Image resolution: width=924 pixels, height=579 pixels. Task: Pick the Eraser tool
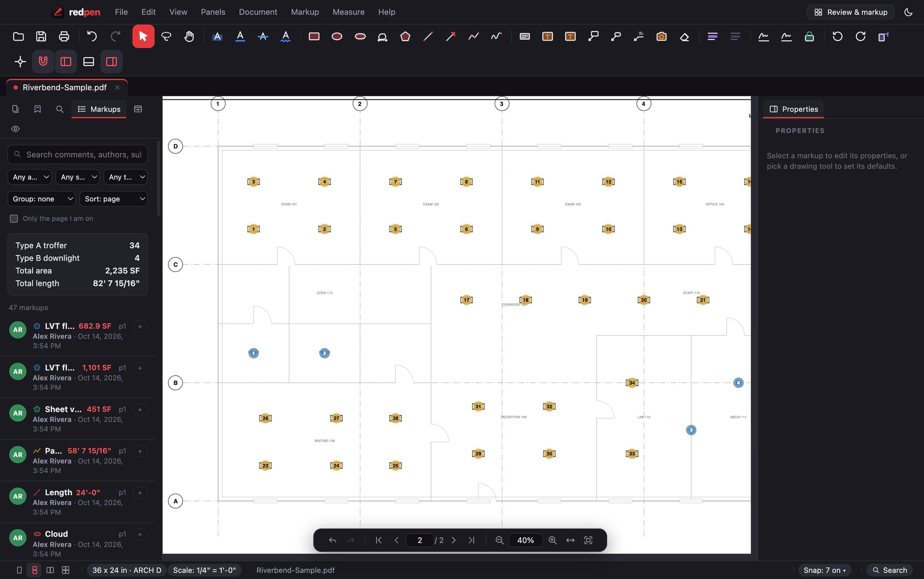[684, 37]
